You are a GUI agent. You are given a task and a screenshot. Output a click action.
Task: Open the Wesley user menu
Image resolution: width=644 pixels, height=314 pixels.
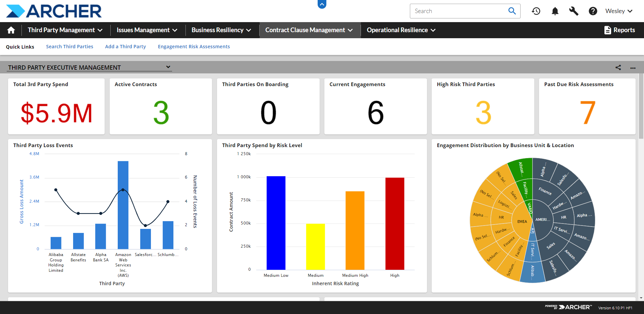click(618, 11)
